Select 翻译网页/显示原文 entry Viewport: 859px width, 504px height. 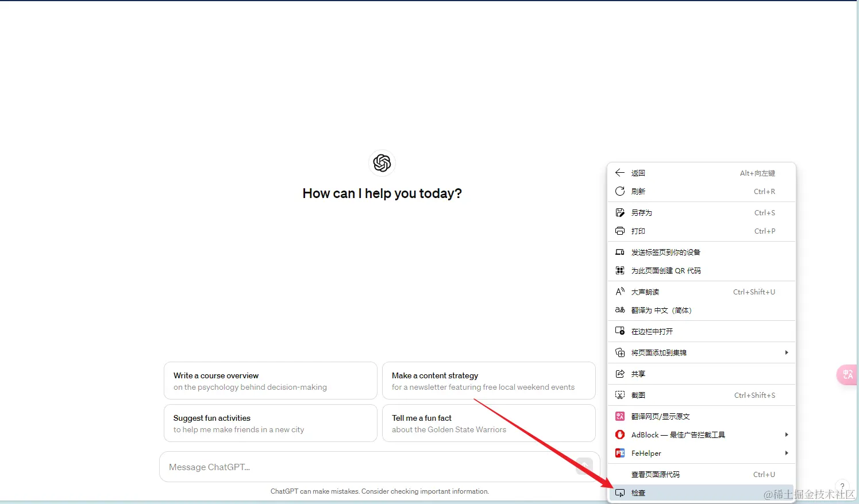click(702, 416)
